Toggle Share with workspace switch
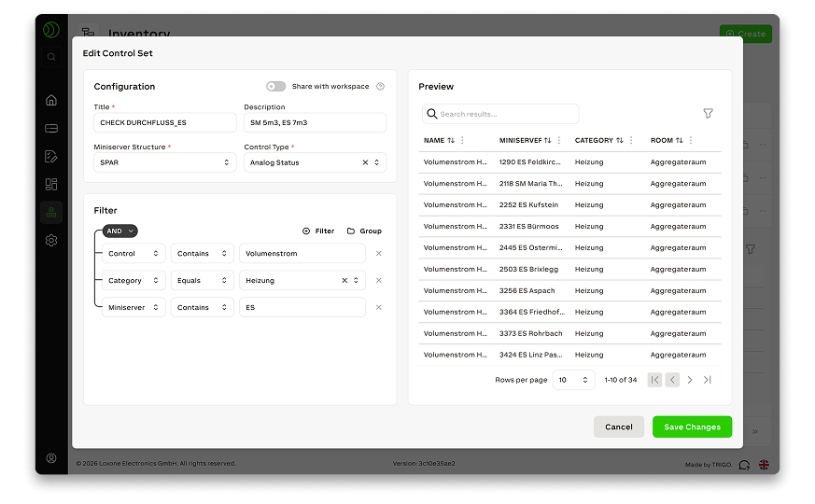This screenshot has height=504, width=815. [x=275, y=87]
